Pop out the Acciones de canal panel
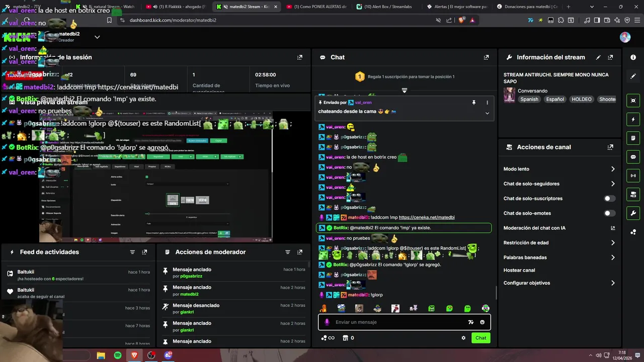This screenshot has width=644, height=362. pyautogui.click(x=610, y=147)
